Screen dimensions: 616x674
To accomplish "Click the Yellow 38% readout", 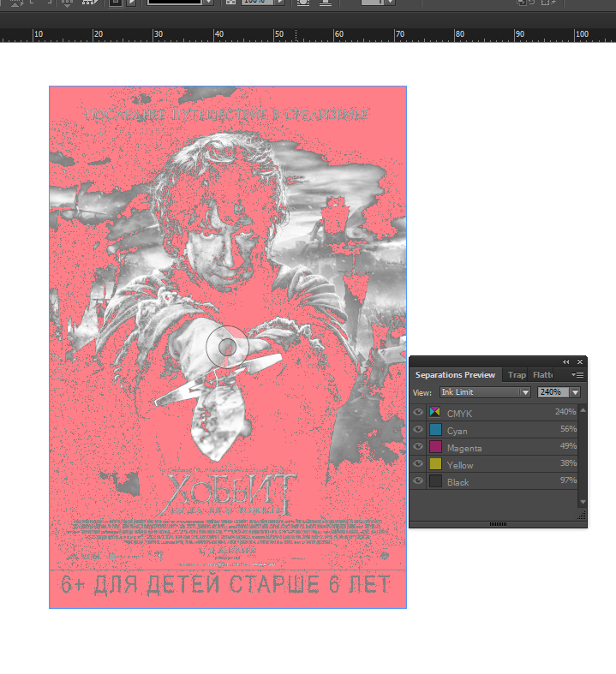I will pos(568,463).
